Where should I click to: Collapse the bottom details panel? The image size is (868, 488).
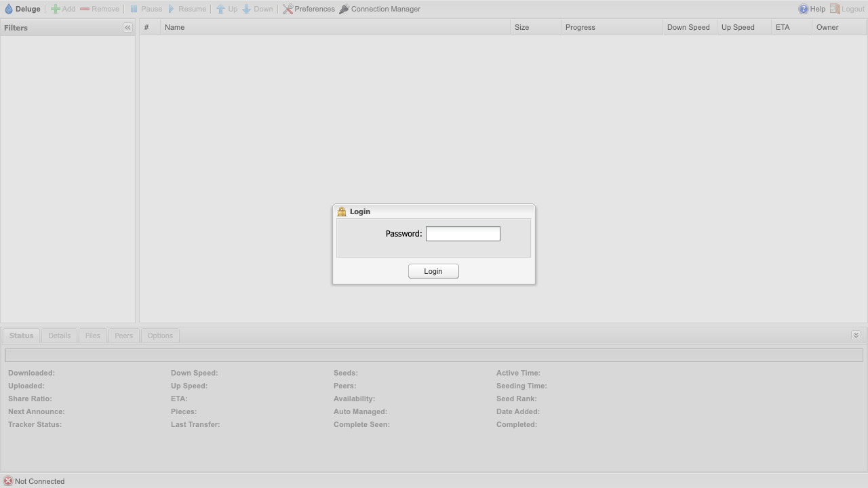click(x=856, y=335)
